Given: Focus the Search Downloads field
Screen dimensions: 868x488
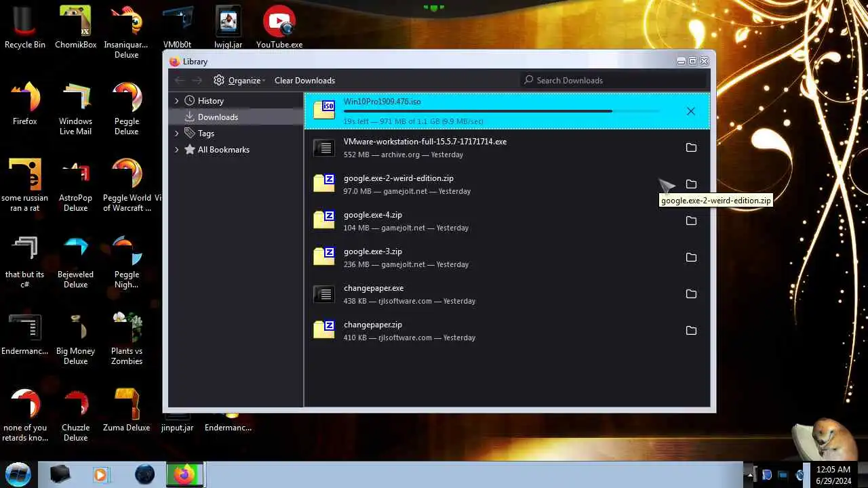Looking at the screenshot, I should (x=614, y=80).
